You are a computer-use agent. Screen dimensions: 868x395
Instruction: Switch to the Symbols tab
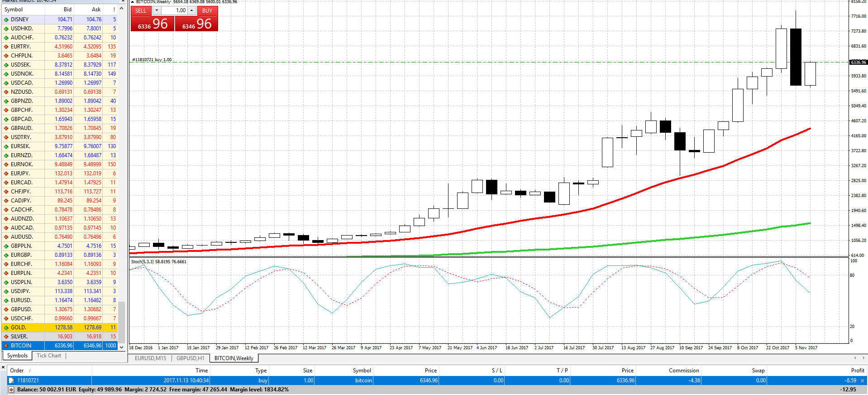17,356
